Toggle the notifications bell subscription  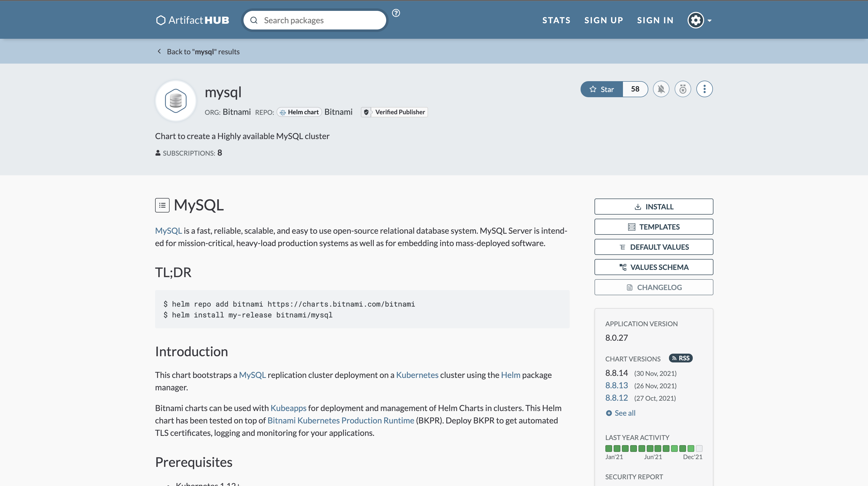[x=661, y=89]
